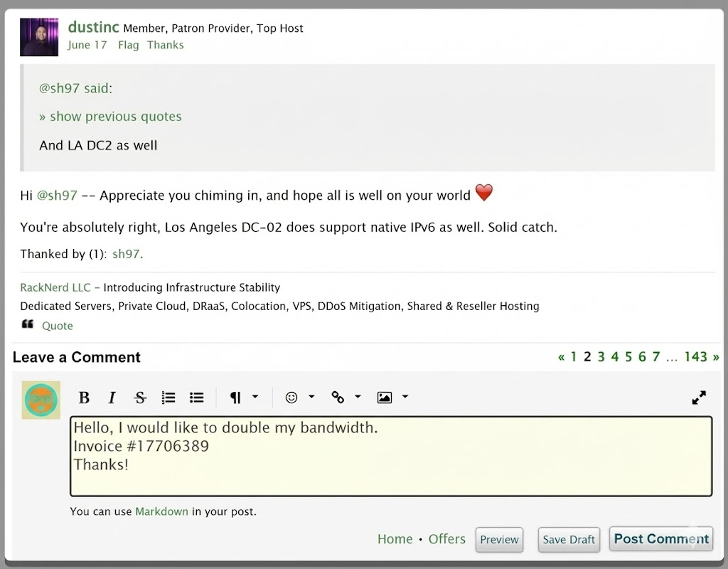Viewport: 728px width, 569px height.
Task: Preview the comment before posting
Action: click(x=499, y=540)
